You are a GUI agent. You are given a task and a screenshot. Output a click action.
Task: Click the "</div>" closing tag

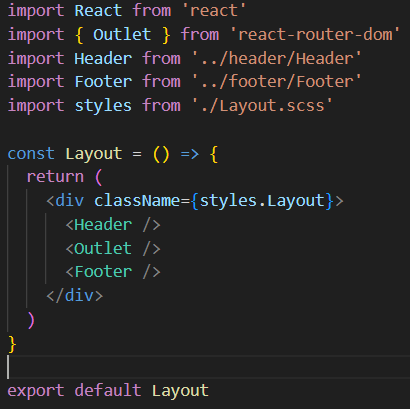[x=75, y=296]
